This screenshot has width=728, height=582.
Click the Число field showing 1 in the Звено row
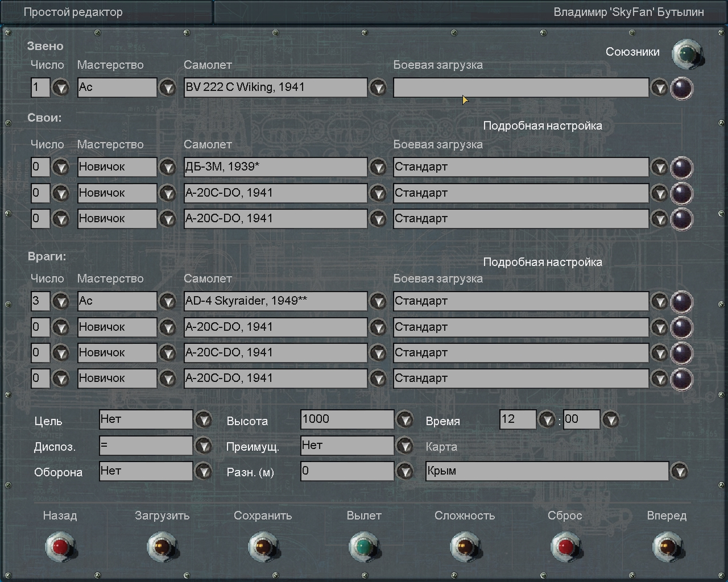40,88
